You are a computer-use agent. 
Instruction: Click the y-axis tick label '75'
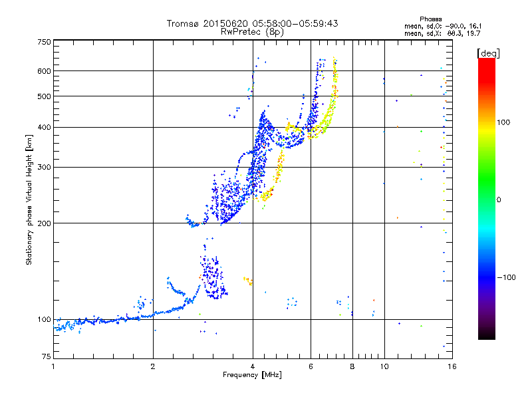(x=47, y=356)
